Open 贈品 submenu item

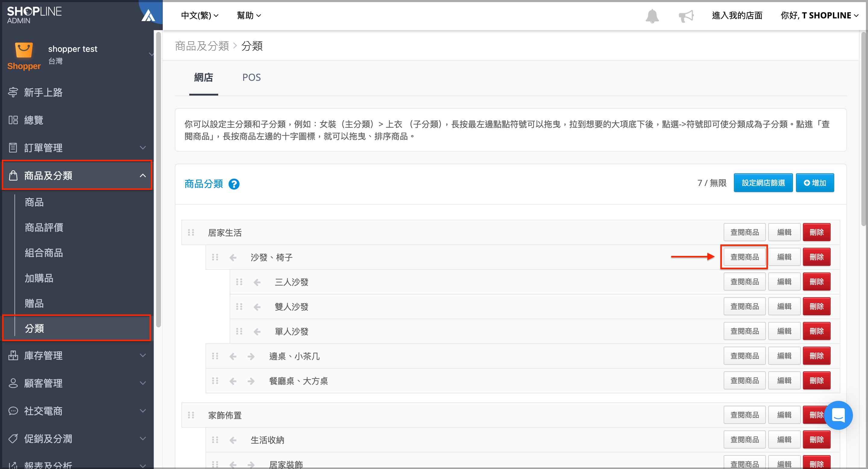[34, 303]
